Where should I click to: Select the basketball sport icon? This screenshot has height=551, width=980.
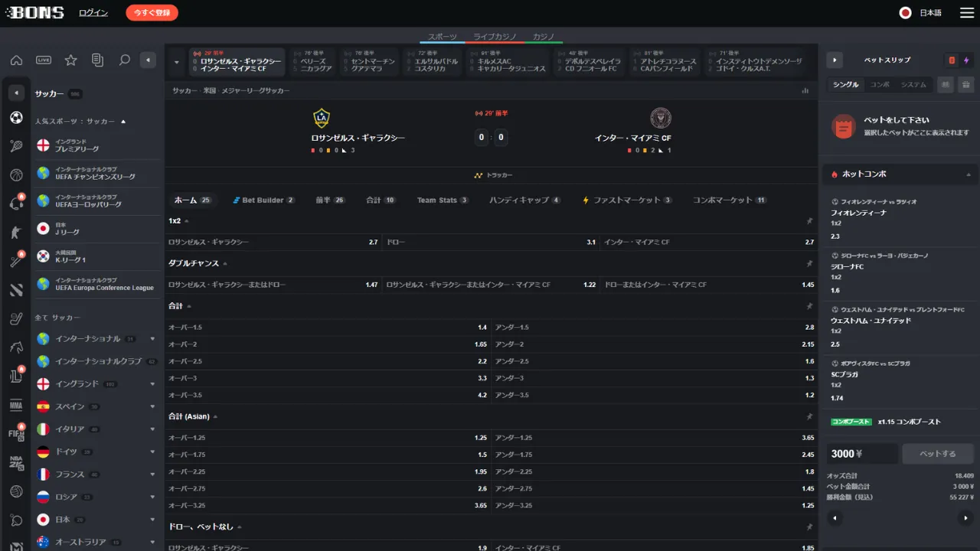click(x=16, y=174)
